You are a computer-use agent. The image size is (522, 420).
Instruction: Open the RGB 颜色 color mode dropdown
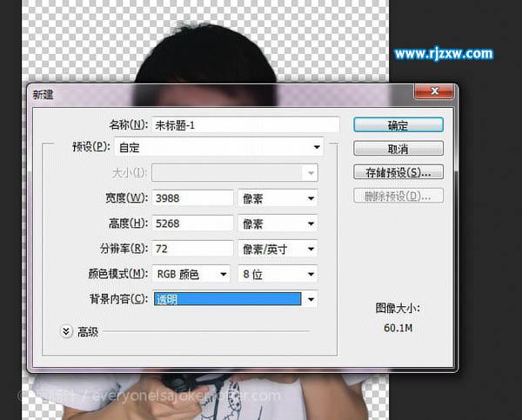point(191,274)
